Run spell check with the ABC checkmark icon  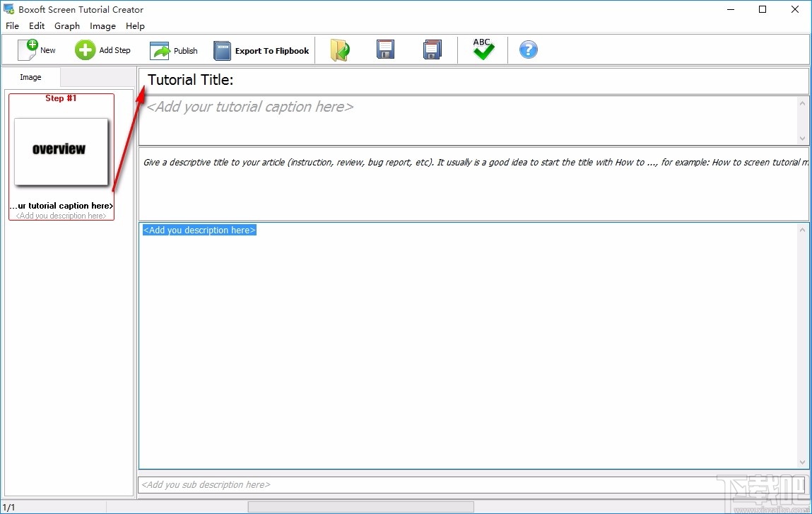click(483, 49)
